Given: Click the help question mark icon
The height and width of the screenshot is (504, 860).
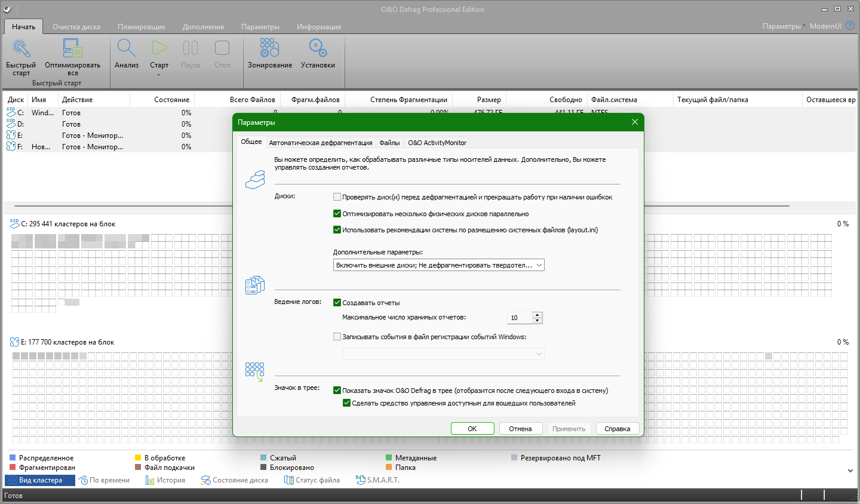Looking at the screenshot, I should 850,26.
